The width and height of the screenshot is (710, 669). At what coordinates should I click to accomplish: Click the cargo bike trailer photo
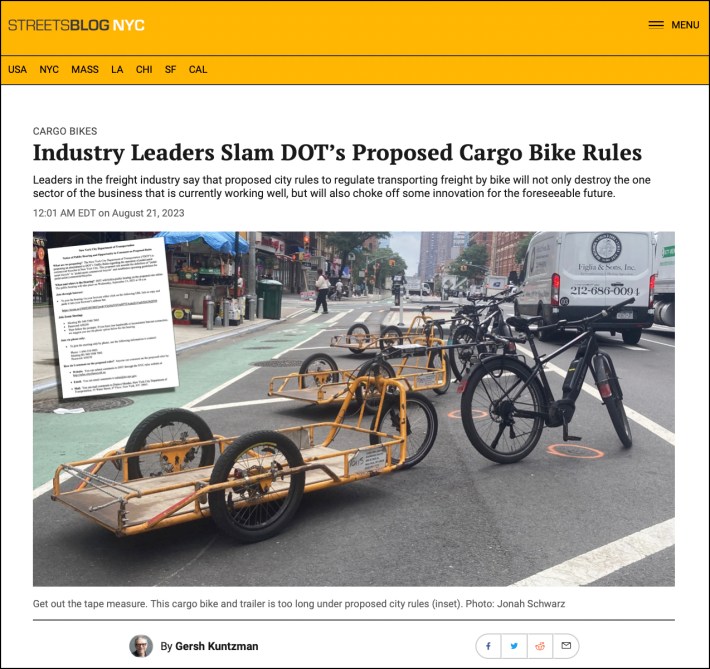[354, 409]
